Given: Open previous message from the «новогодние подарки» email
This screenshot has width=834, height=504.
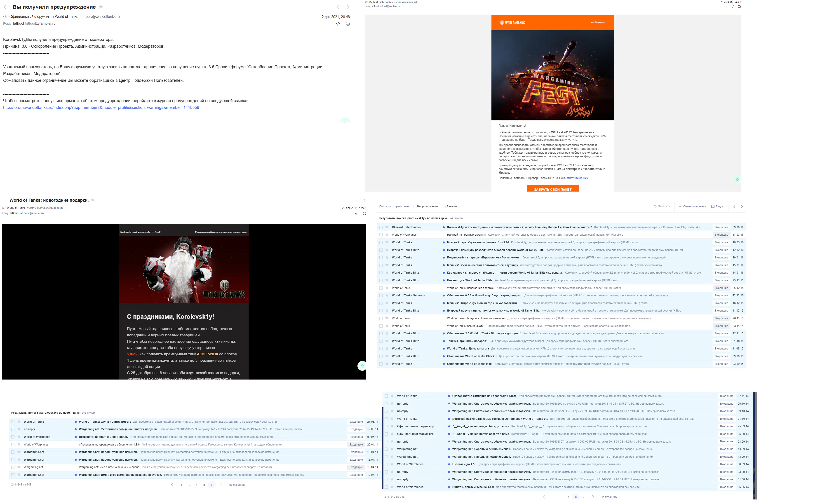Looking at the screenshot, I should coord(356,200).
